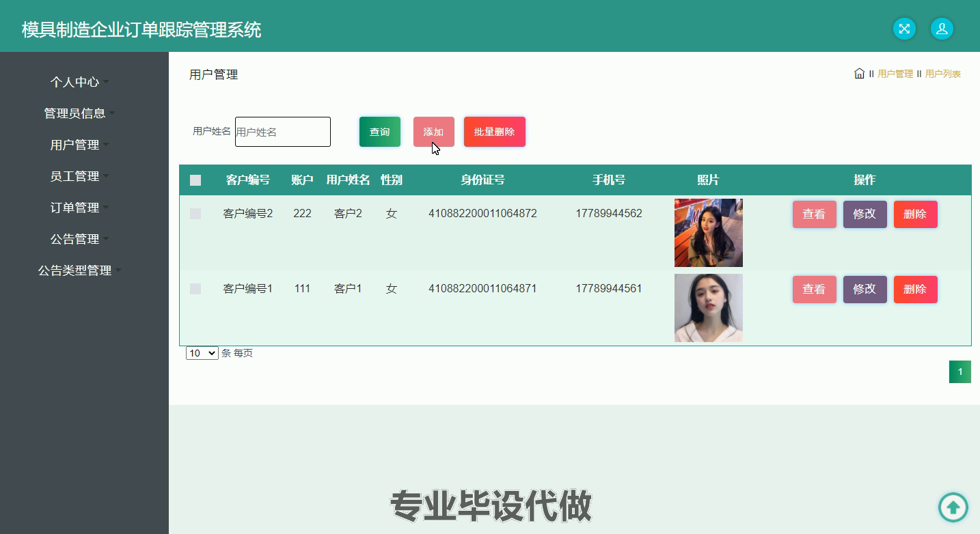Click the 客户编号2 cell
Image resolution: width=980 pixels, height=534 pixels.
point(248,214)
